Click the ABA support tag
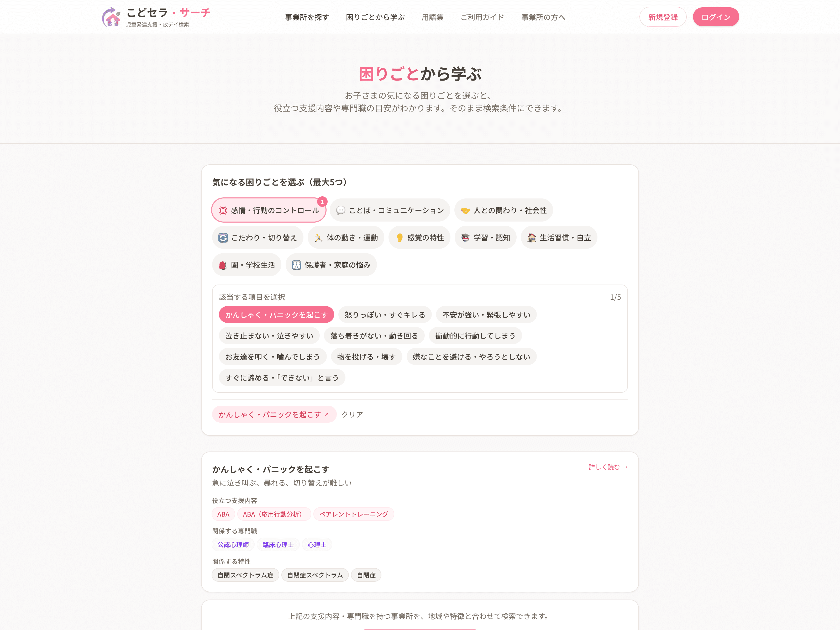 pyautogui.click(x=223, y=514)
